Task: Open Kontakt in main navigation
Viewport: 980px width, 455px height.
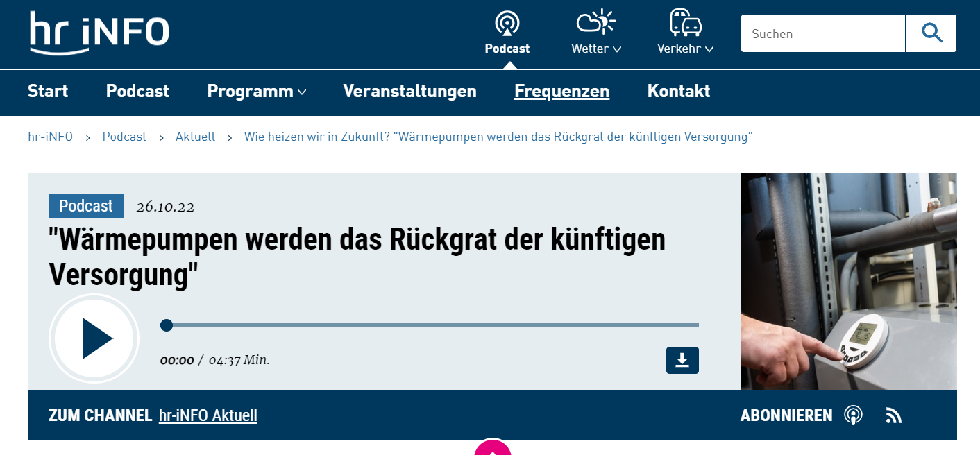Action: coord(679,91)
